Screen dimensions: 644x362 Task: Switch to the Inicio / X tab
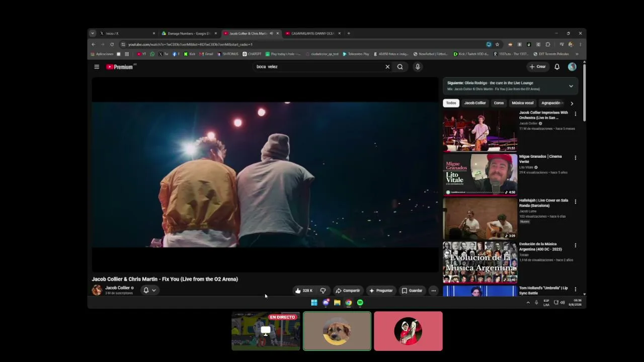tap(127, 33)
